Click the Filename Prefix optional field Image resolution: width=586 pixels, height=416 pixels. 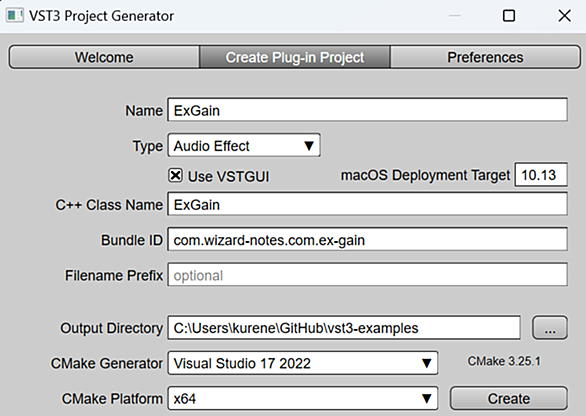point(367,275)
